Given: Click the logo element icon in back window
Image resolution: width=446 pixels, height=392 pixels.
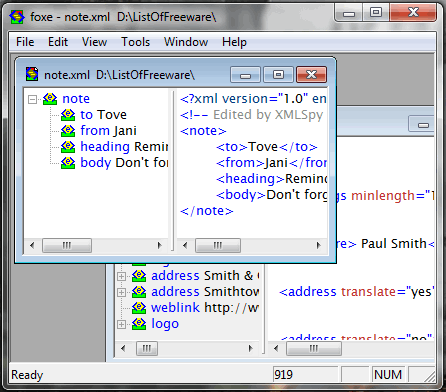Looking at the screenshot, I should (139, 324).
